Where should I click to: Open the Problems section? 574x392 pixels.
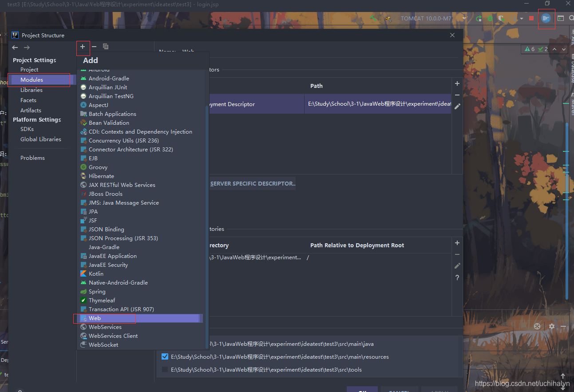[x=32, y=158]
